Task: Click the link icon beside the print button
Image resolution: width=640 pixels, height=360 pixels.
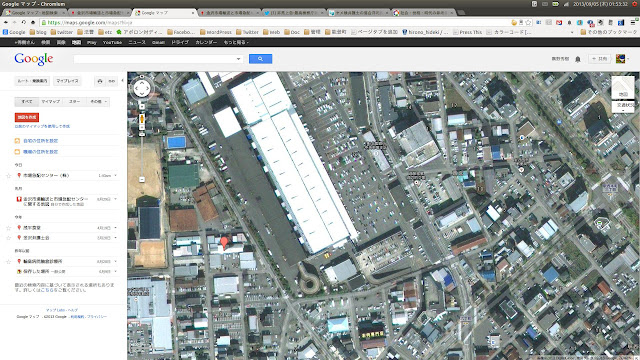Action: [x=111, y=81]
